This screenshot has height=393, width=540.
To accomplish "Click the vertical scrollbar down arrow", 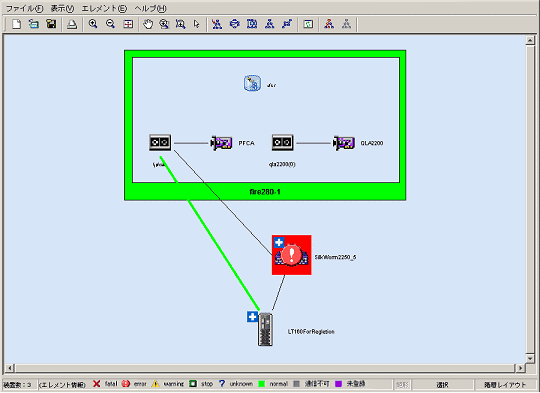I will click(x=530, y=358).
